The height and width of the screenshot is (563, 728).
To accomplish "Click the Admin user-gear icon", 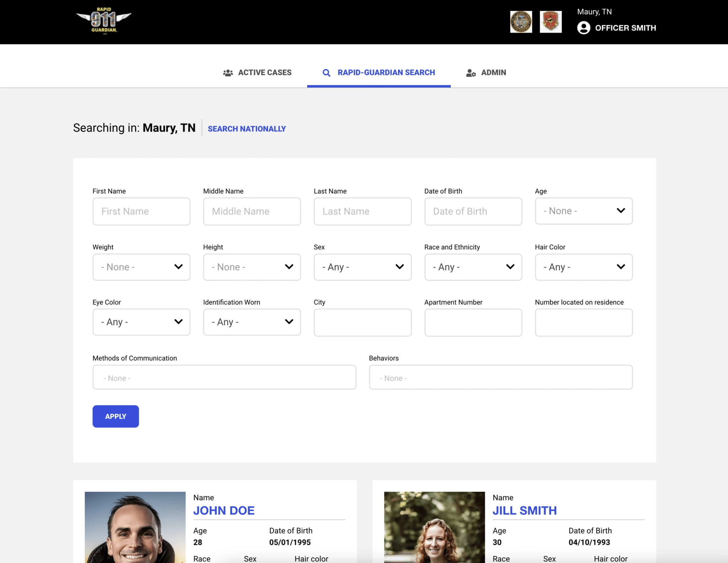I will 471,73.
